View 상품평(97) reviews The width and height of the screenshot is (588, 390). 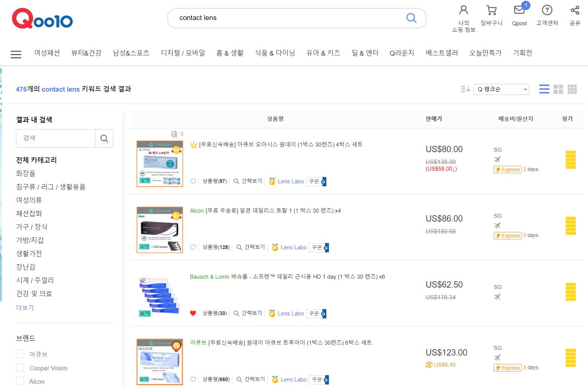coord(215,181)
